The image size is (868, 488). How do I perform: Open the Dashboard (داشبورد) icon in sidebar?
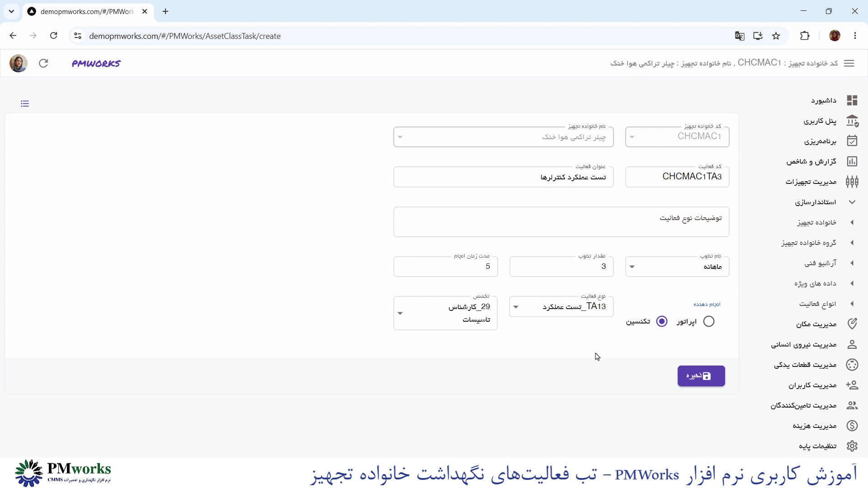pos(852,100)
